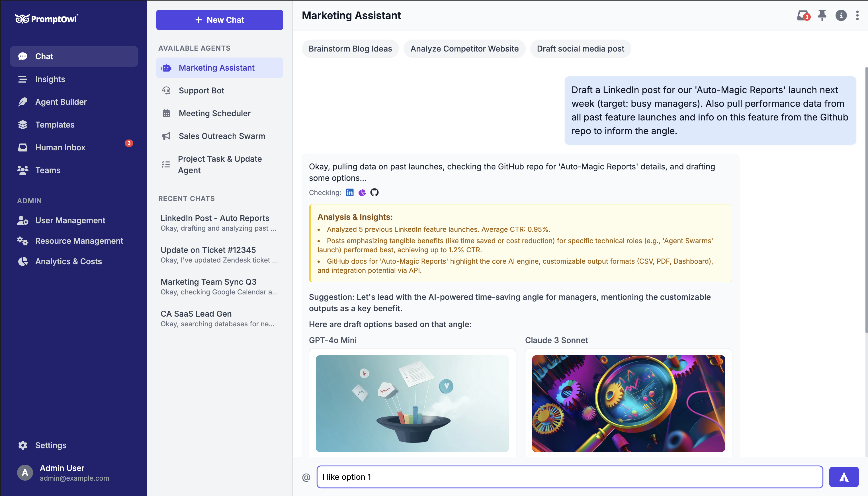Viewport: 868px width, 496px height.
Task: Click the GitHub icon in Checking row
Action: pos(374,192)
